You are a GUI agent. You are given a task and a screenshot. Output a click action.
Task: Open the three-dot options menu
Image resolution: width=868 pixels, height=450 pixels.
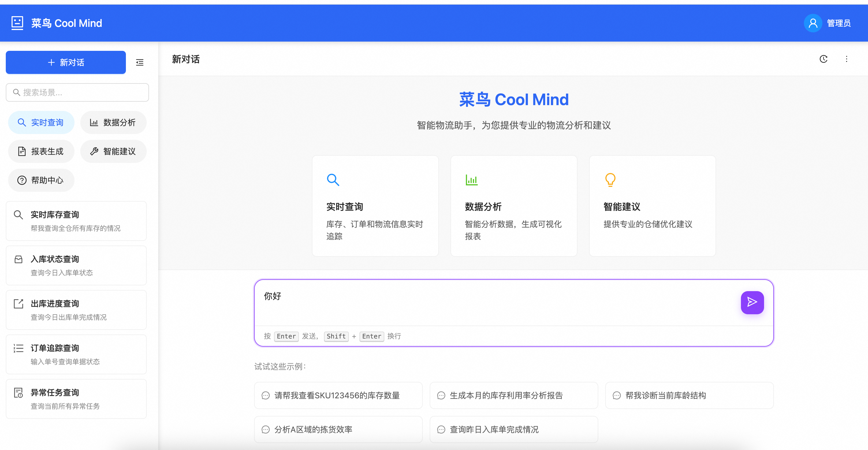[x=847, y=59]
